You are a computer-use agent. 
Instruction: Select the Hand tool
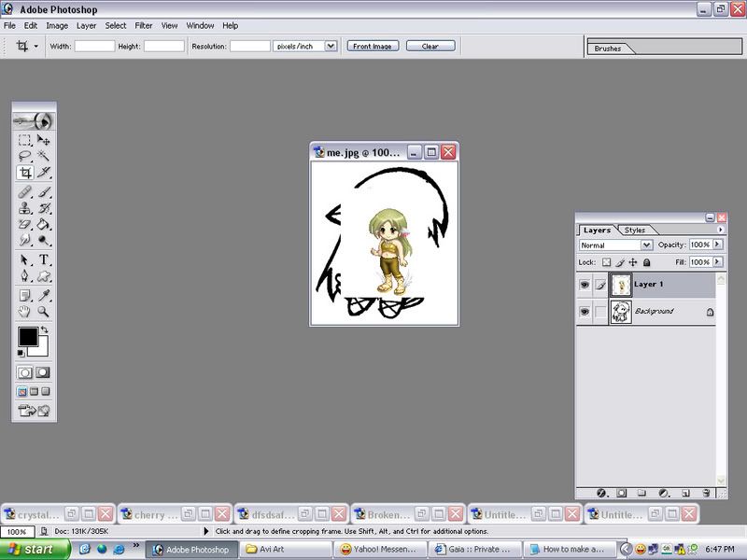point(25,312)
